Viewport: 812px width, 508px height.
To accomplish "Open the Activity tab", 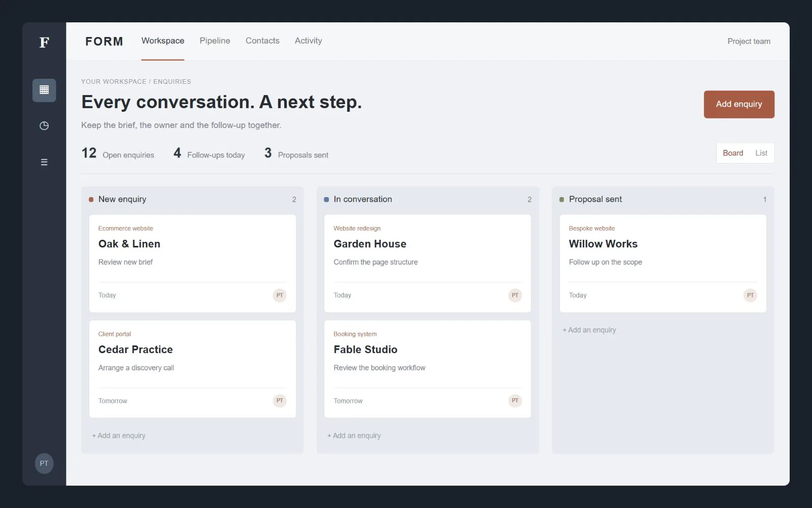I will coord(308,41).
